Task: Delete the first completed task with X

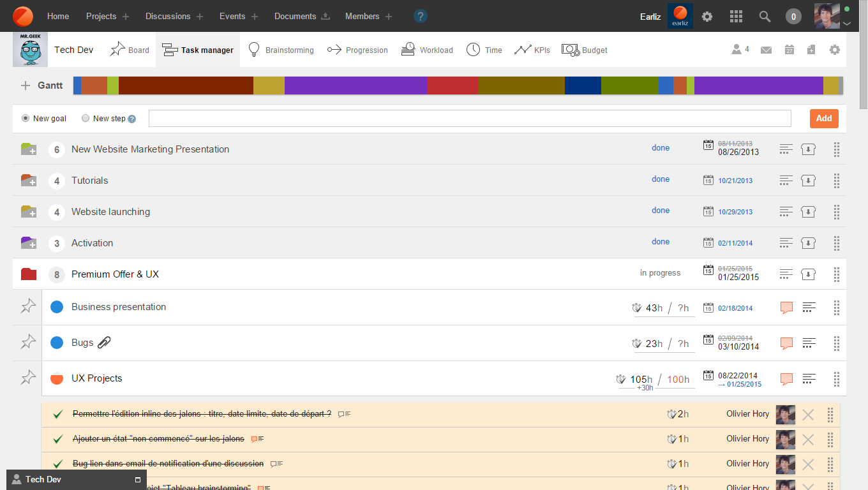Action: click(x=808, y=415)
